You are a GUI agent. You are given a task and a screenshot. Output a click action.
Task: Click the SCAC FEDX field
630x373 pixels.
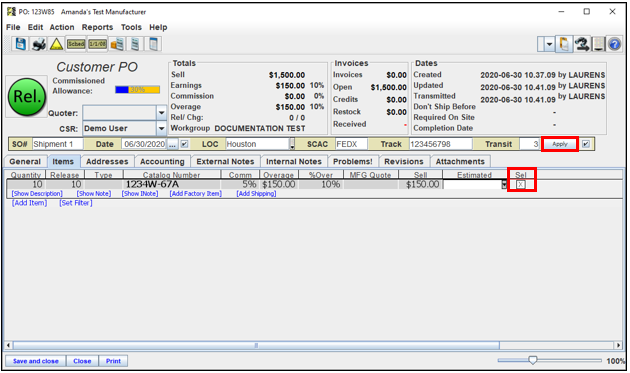352,144
